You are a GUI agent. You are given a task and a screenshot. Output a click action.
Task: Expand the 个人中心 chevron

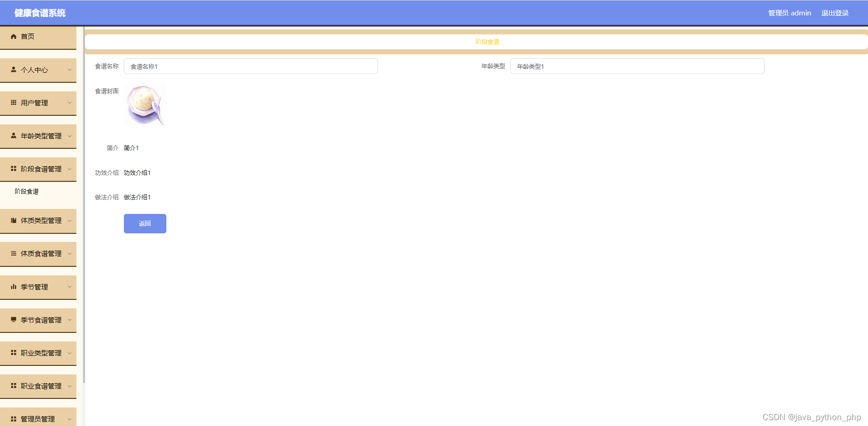(x=70, y=70)
